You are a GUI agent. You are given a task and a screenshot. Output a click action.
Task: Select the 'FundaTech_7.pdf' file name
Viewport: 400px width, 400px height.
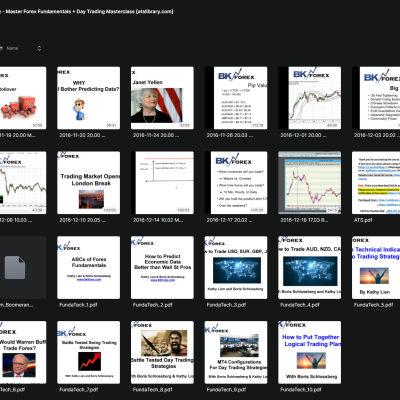[x=78, y=390]
